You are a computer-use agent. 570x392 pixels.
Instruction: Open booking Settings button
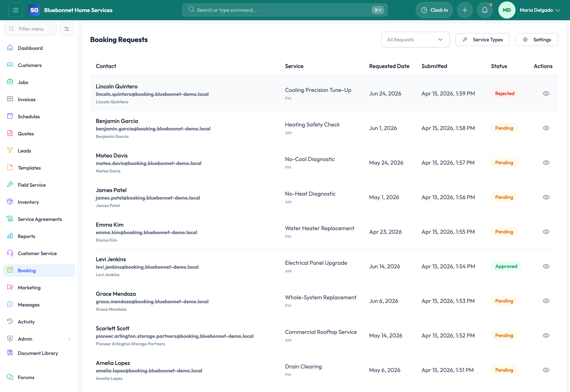(537, 40)
